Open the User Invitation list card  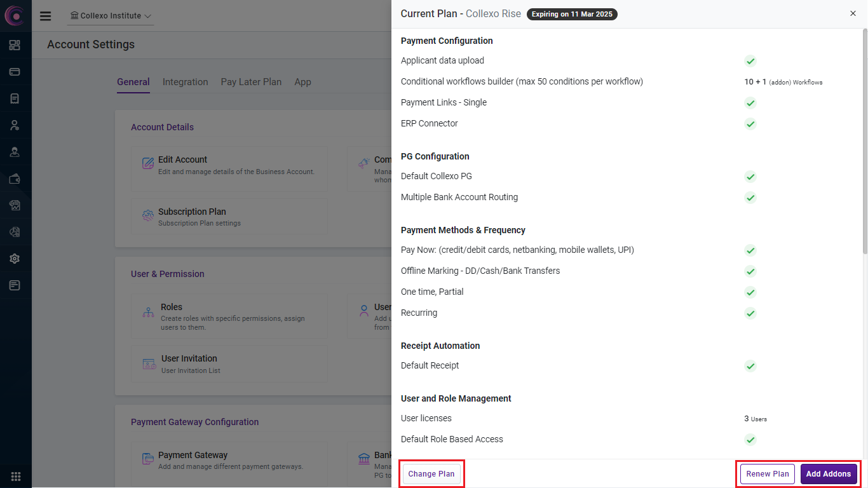tap(229, 364)
